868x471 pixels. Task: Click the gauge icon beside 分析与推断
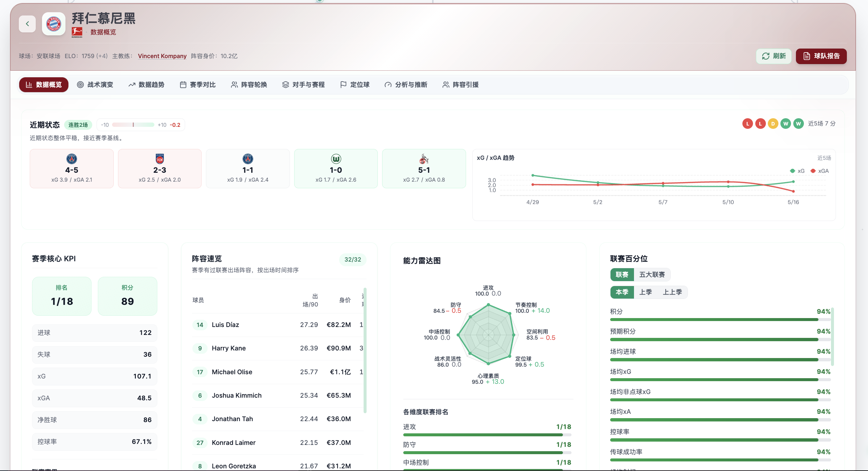coord(388,85)
